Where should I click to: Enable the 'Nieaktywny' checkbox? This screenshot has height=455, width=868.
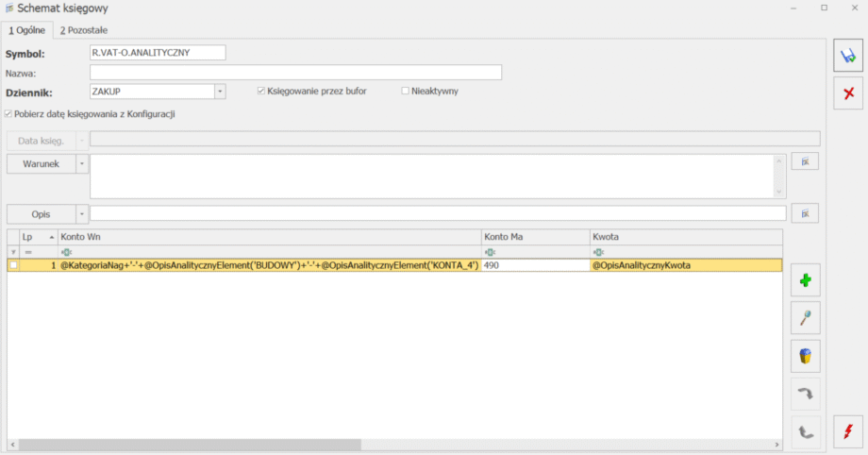coord(406,92)
